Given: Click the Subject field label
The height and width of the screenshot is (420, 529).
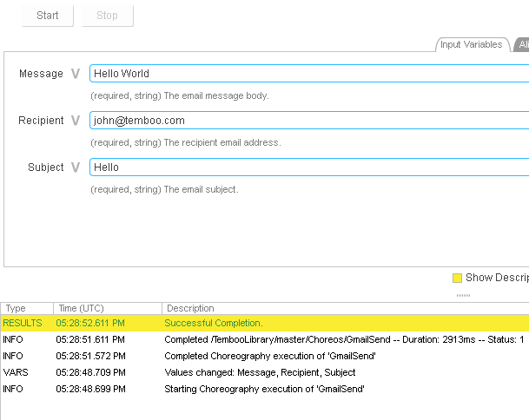Looking at the screenshot, I should point(45,167).
